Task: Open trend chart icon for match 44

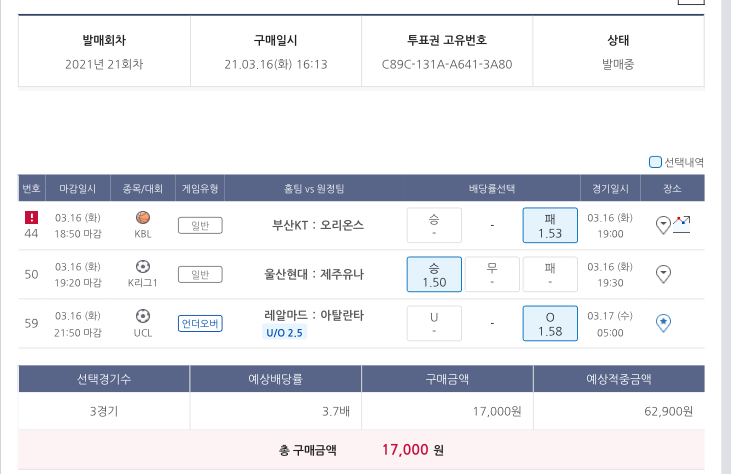Action: [682, 224]
